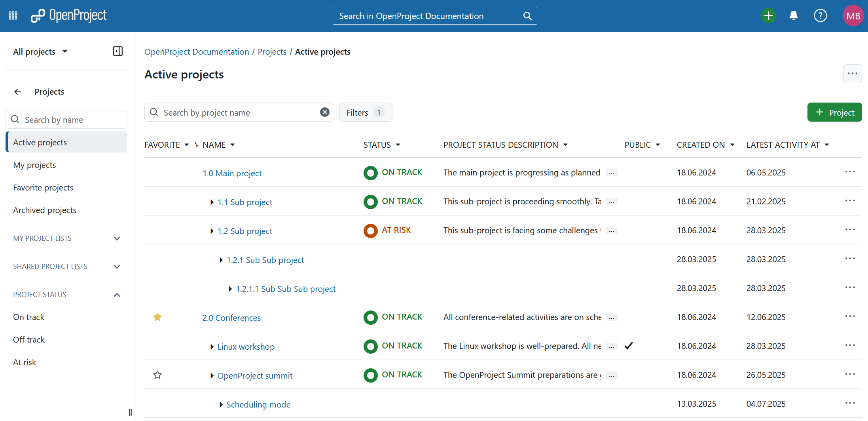
Task: Open the Projects breadcrumb link
Action: 272,52
